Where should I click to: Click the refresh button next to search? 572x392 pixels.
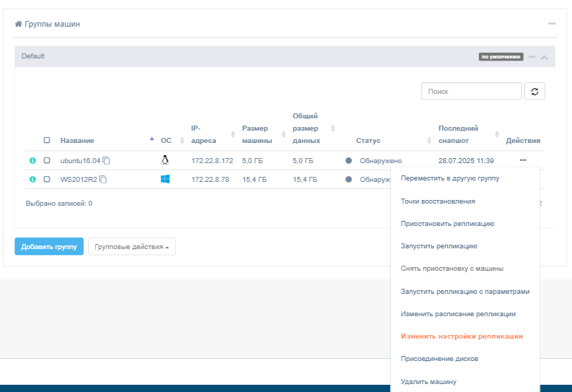534,92
